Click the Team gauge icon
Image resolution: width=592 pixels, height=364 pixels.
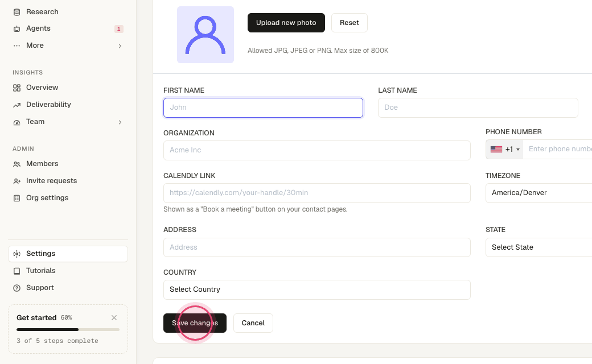[x=17, y=122]
